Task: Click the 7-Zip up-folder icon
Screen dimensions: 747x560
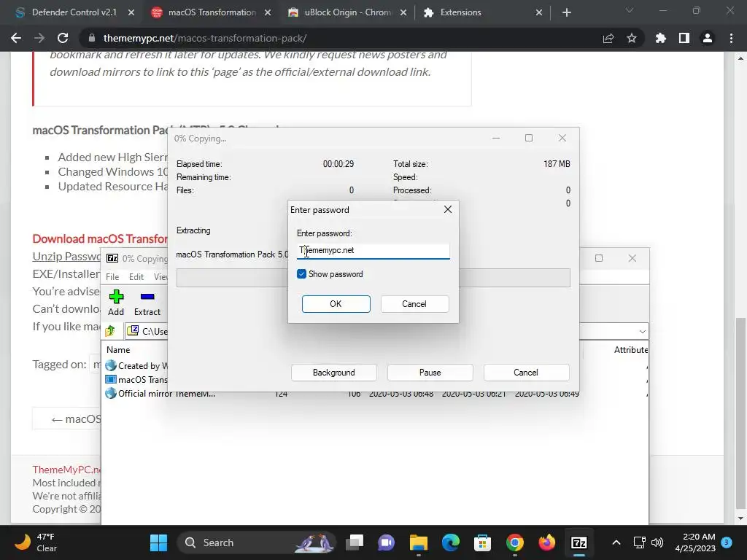Action: 111,330
